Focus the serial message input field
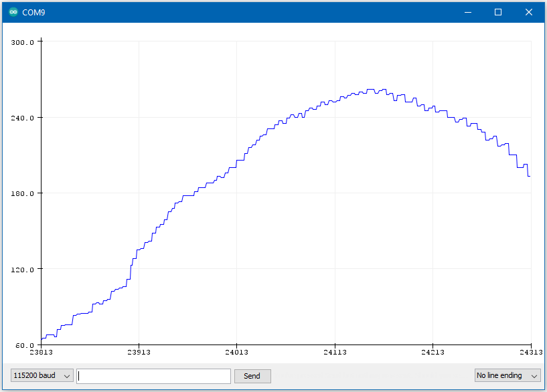Screen dimensions: 547x392 tap(153, 376)
